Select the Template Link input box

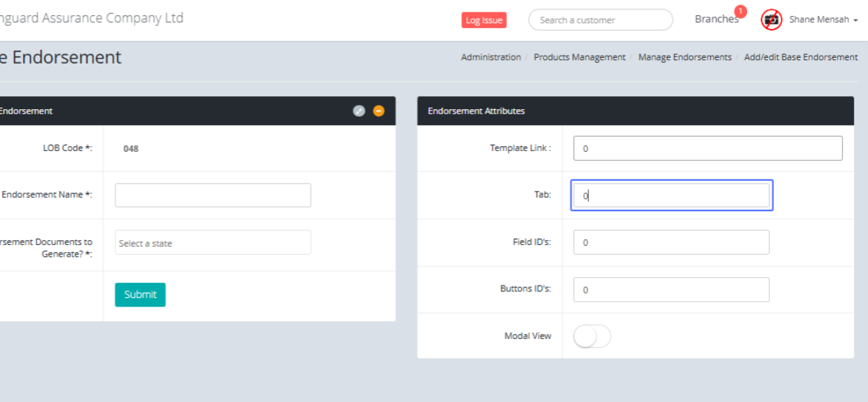(x=707, y=148)
